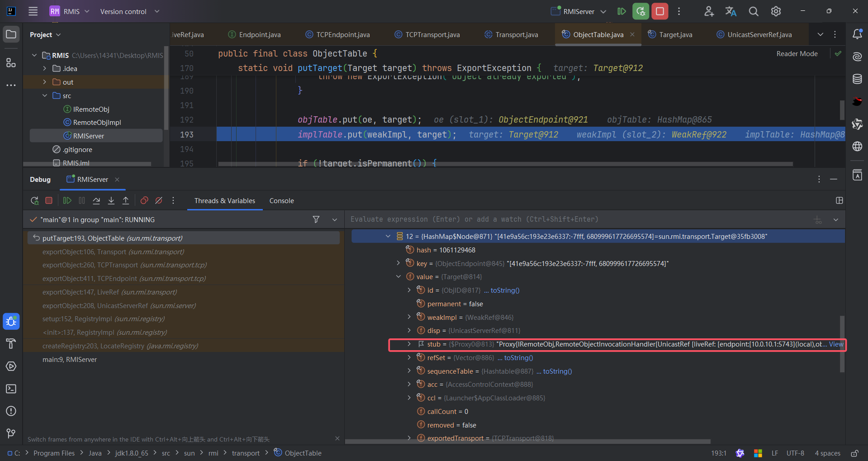Open the Services tool window
Viewport: 868px width, 461px height.
pos(11,366)
